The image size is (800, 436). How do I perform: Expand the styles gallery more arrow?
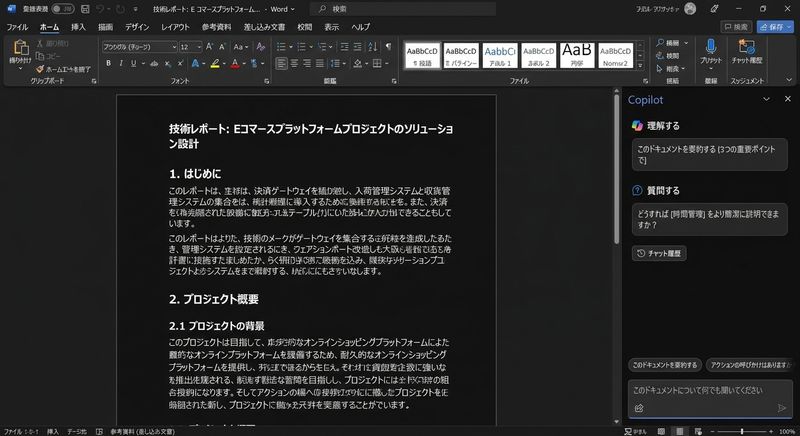click(x=641, y=66)
